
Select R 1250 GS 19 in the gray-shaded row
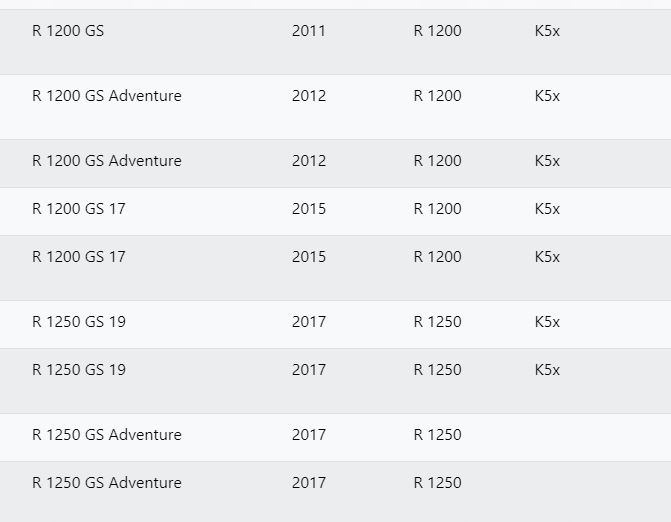click(79, 370)
